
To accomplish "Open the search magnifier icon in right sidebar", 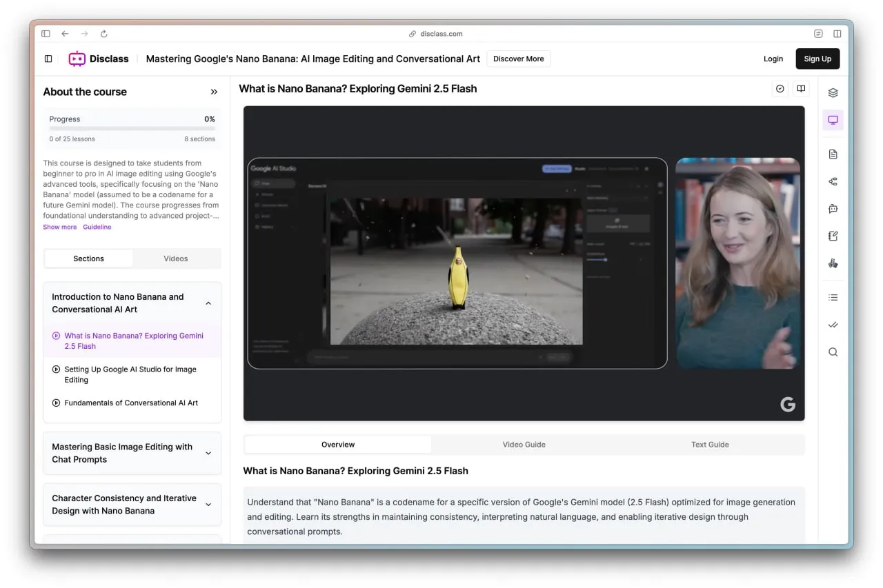I will (833, 352).
